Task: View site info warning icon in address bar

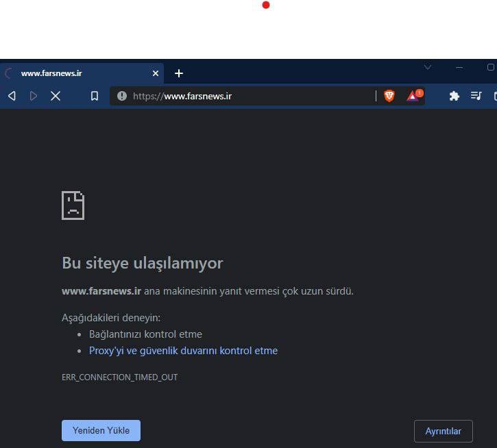Action: click(122, 96)
